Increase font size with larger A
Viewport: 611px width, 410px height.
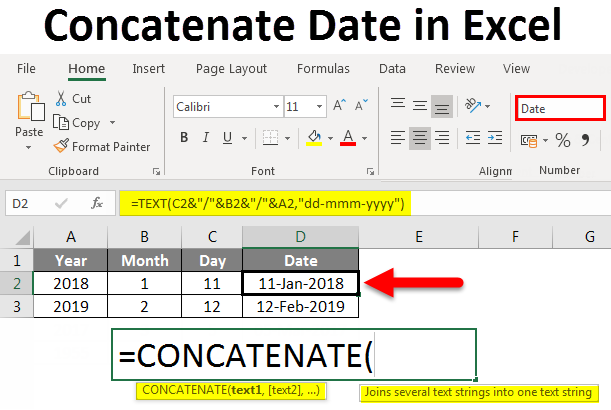(x=339, y=105)
